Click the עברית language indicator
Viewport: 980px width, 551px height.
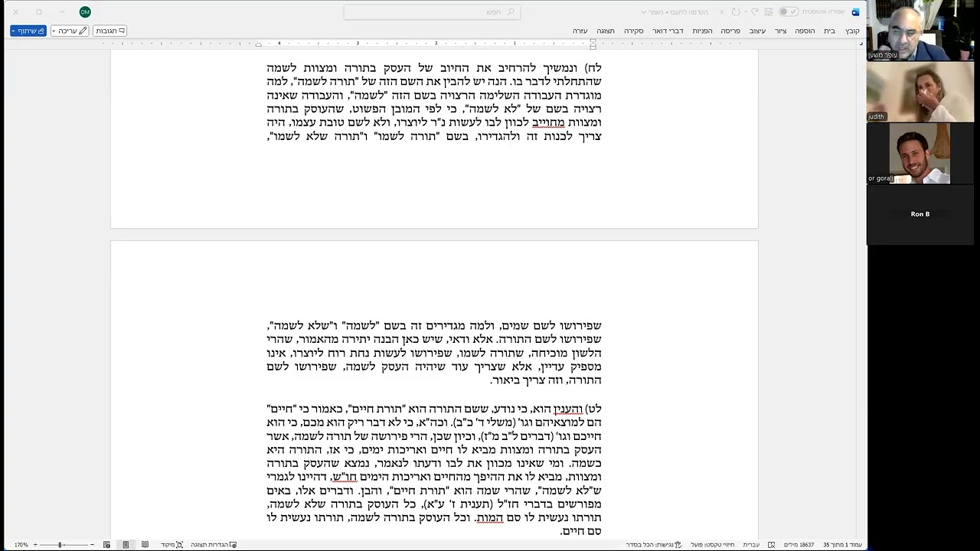coord(751,545)
